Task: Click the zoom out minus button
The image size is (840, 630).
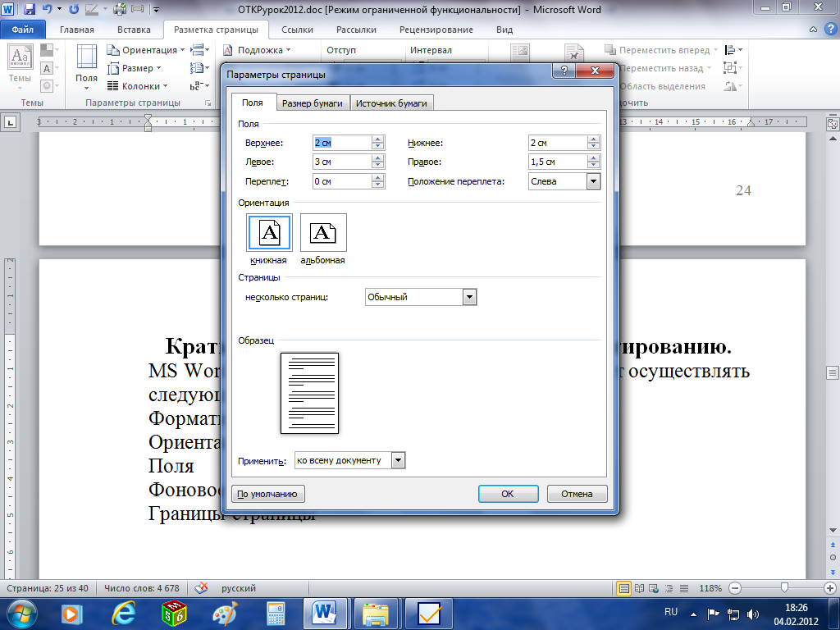Action: click(735, 588)
